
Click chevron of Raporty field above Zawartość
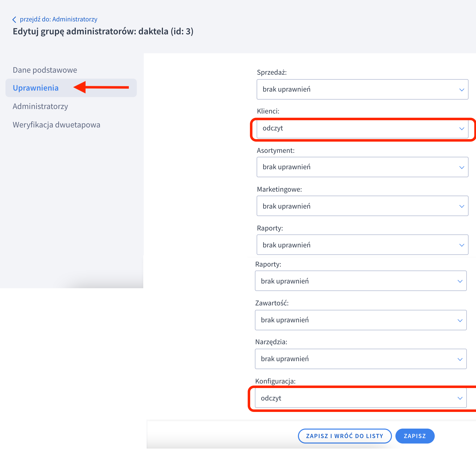pyautogui.click(x=460, y=281)
